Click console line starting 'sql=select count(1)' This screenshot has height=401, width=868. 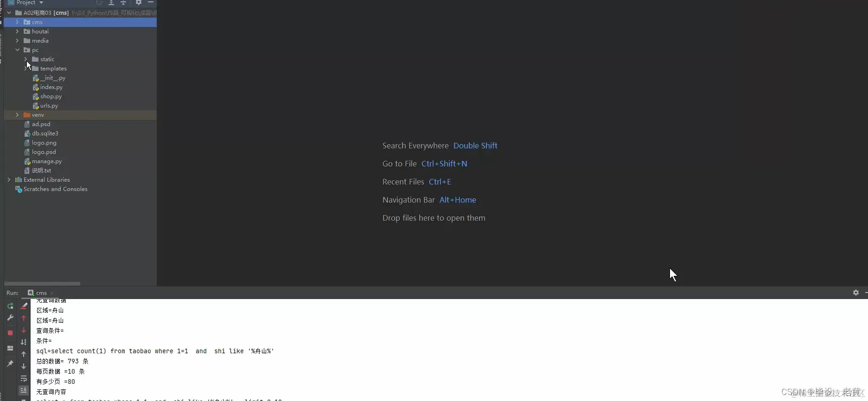[155, 351]
